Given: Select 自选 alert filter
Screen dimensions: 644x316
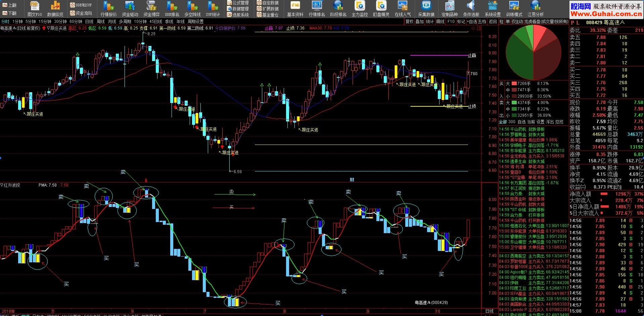Looking at the screenshot, I should [x=521, y=122].
